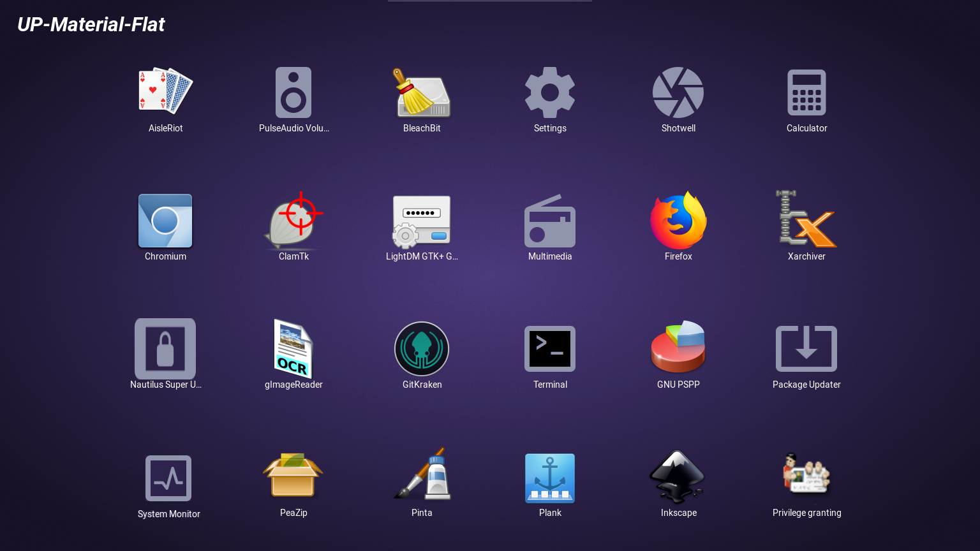Image resolution: width=980 pixels, height=551 pixels.
Task: Open the Privilege granting icon
Action: tap(806, 474)
